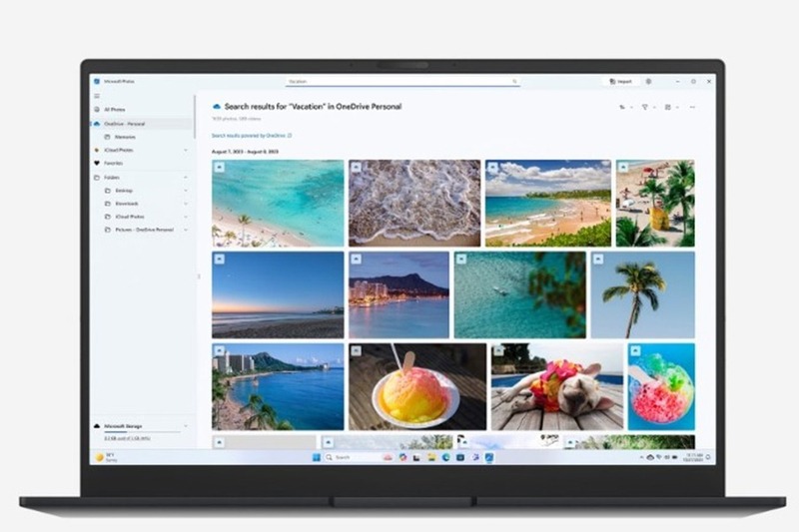Click the magnifier icon in search box
Viewport: 799px width, 532px height.
click(x=515, y=81)
